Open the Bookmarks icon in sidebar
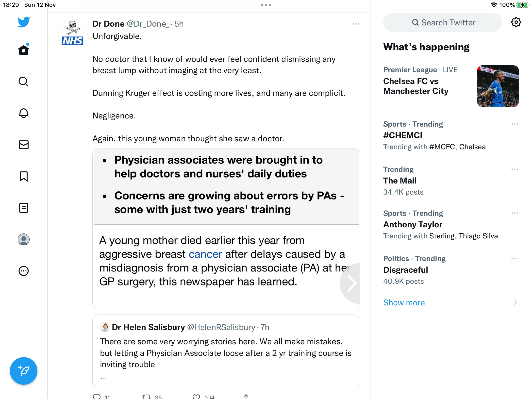This screenshot has height=399, width=532. (x=24, y=176)
